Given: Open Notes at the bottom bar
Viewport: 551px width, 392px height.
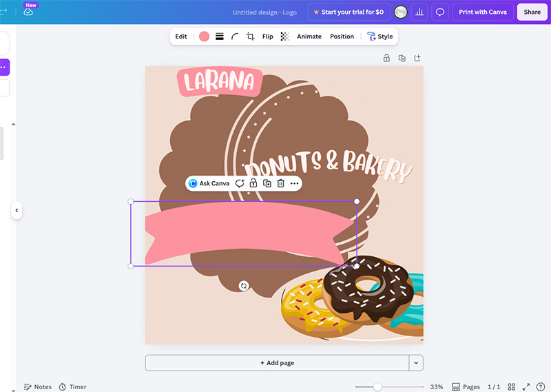Looking at the screenshot, I should tap(38, 386).
